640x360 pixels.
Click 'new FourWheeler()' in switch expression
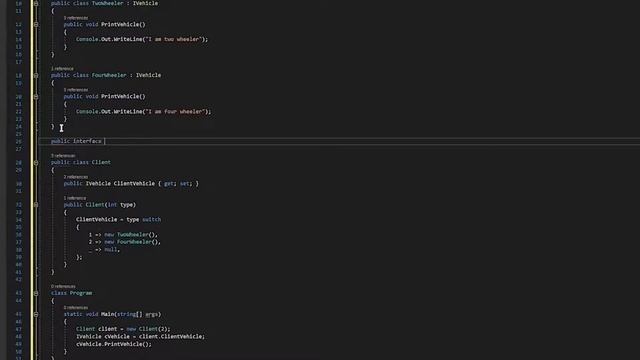coord(132,242)
